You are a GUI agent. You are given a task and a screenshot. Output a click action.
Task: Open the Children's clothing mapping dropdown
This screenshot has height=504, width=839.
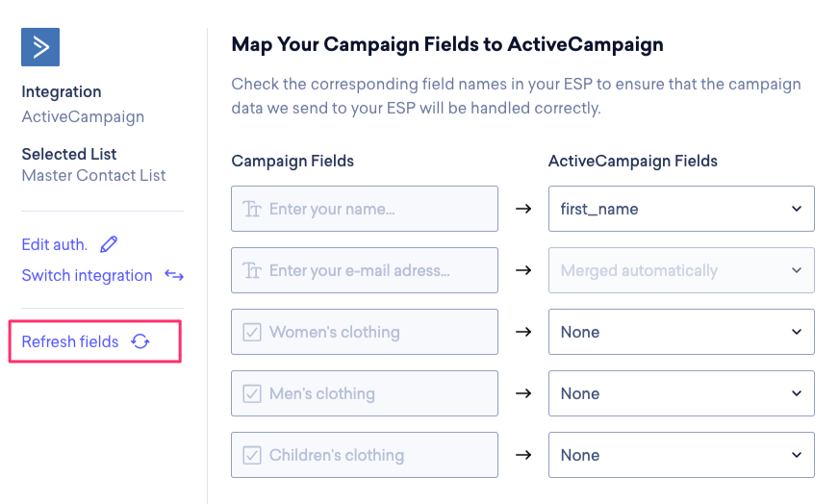[681, 455]
